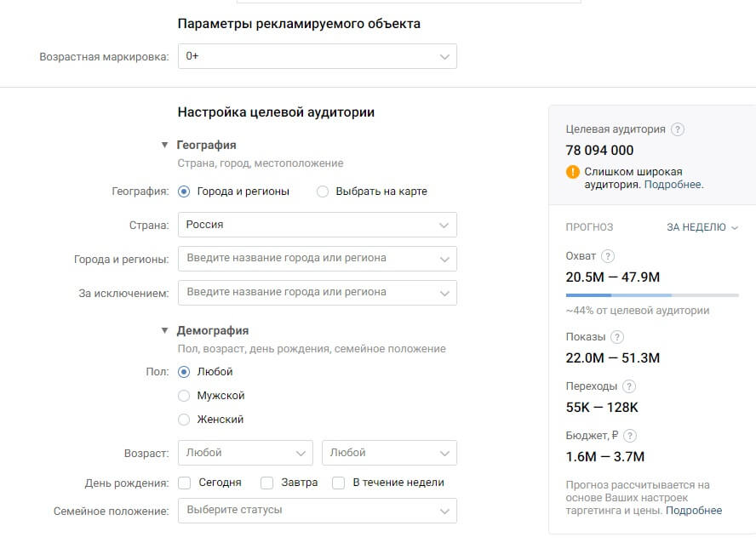Click the Охват reach progress bar

tap(652, 294)
